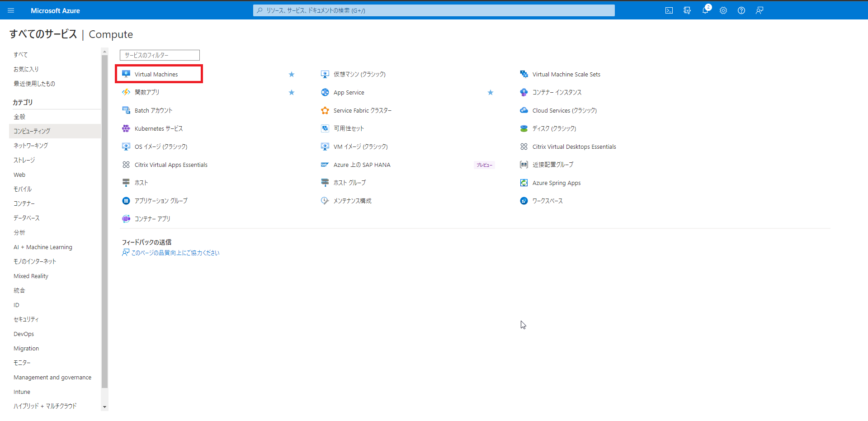Viewport: 868px width, 421px height.
Task: Click the sidebar scrollbar down arrow
Action: pyautogui.click(x=105, y=407)
